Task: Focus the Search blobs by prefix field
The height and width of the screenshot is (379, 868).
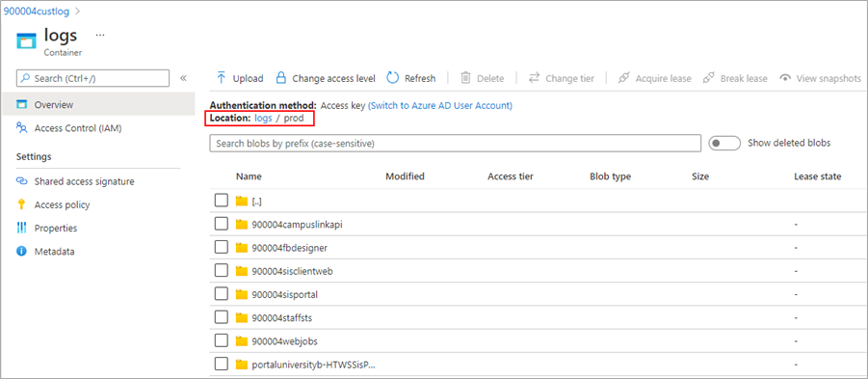Action: 456,143
